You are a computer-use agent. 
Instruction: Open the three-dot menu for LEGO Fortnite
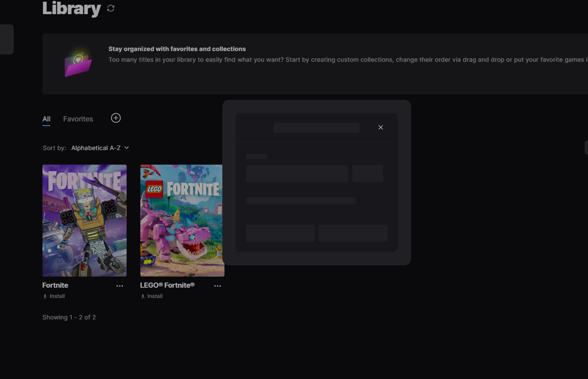pyautogui.click(x=218, y=286)
